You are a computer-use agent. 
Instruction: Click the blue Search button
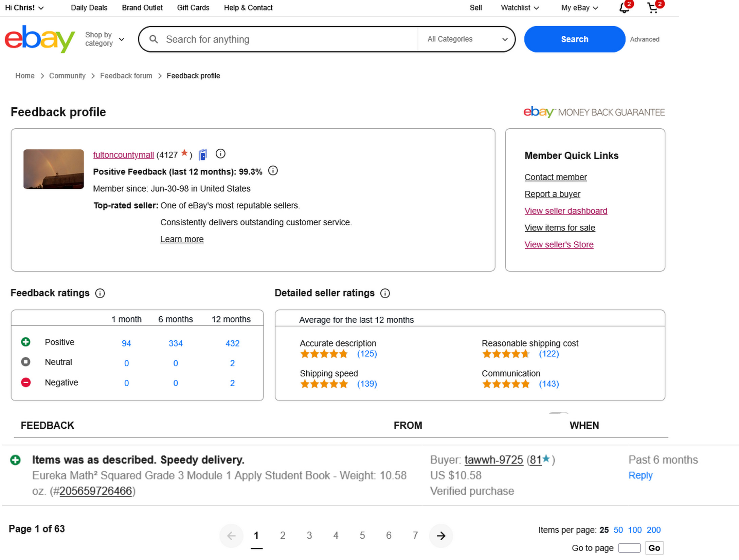click(x=574, y=39)
